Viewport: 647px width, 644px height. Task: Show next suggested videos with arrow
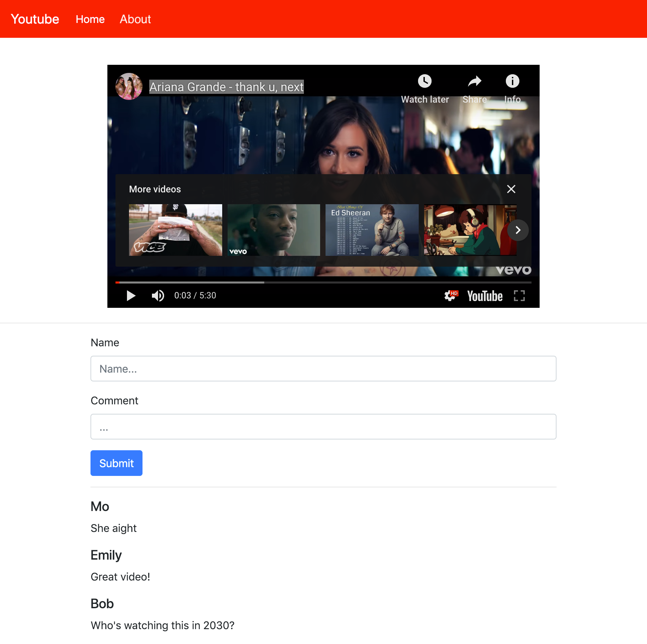[518, 230]
